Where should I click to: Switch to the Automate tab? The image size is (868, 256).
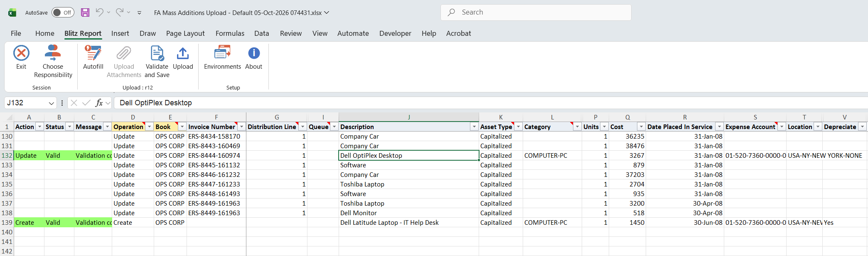pos(353,33)
